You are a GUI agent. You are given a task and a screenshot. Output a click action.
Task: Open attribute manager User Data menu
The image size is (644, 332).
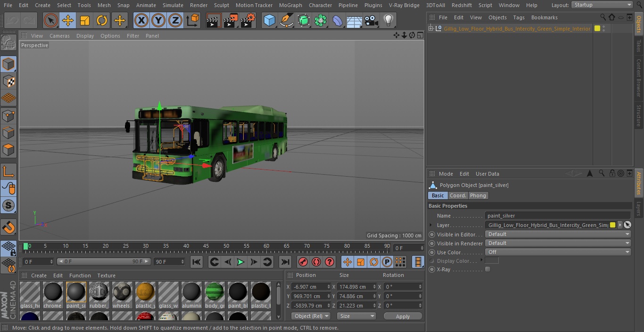[487, 174]
